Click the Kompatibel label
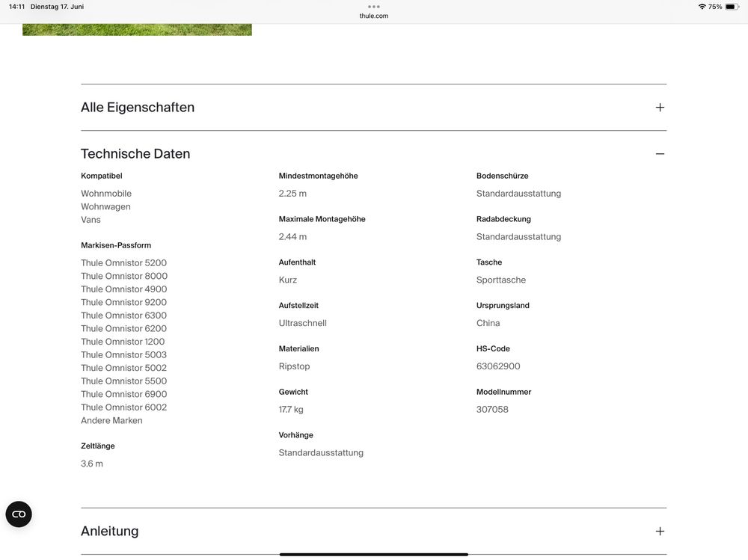This screenshot has width=748, height=560. [102, 176]
